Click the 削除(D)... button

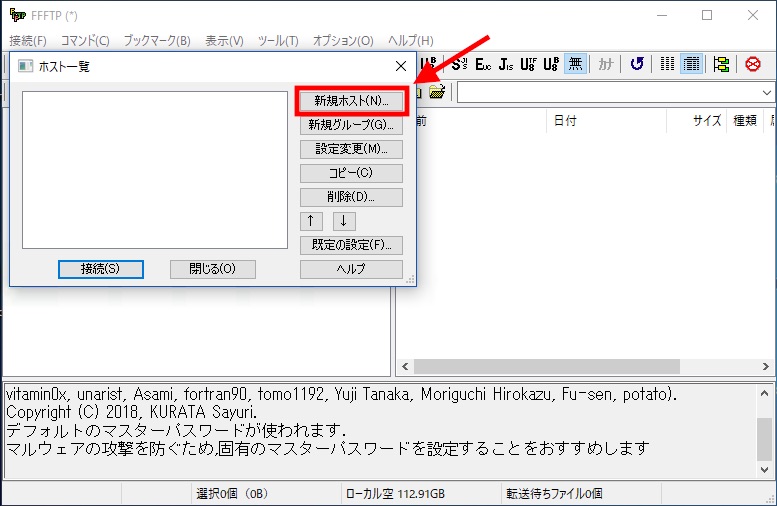pyautogui.click(x=351, y=197)
